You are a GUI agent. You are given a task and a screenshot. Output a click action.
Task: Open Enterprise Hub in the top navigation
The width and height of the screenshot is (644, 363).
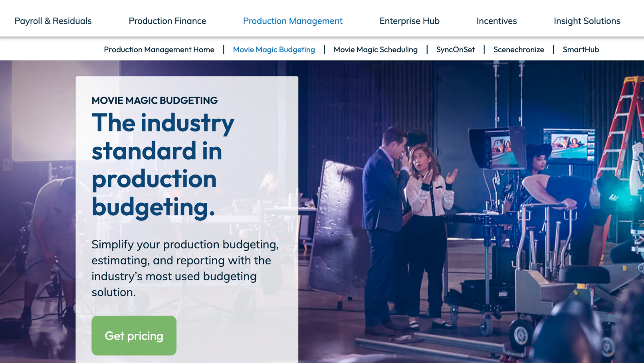[409, 21]
